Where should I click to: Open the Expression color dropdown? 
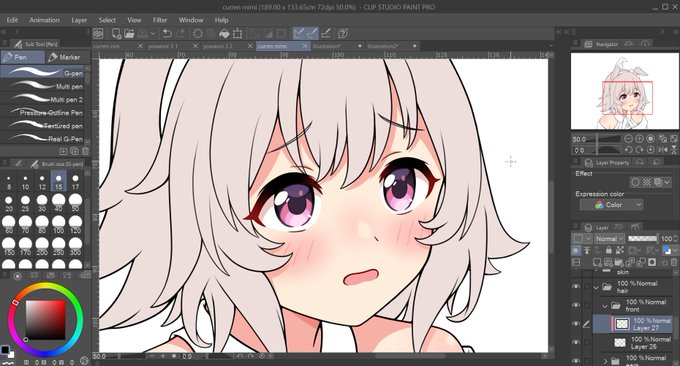pyautogui.click(x=611, y=205)
